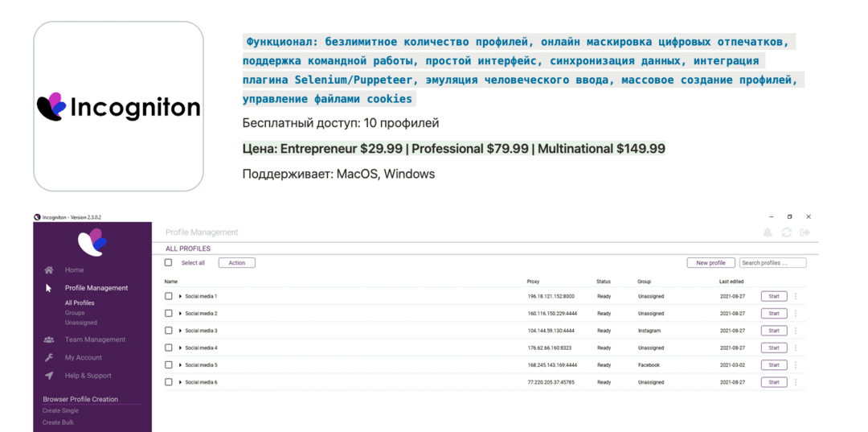
Task: Click the ALL PROFILES section heading
Action: tap(188, 249)
